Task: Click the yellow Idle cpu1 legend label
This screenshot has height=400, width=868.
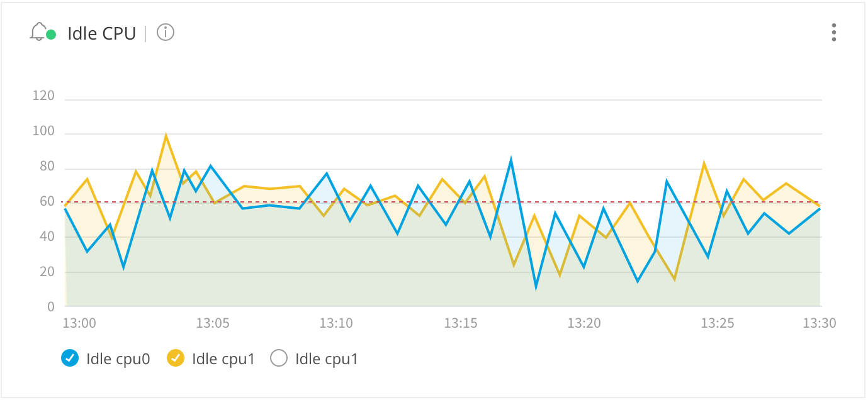Action: [223, 359]
